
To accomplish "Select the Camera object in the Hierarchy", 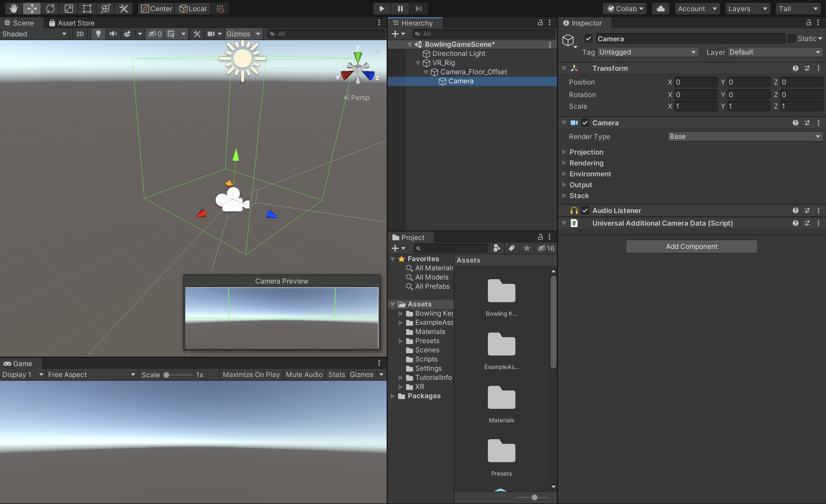I will [461, 81].
